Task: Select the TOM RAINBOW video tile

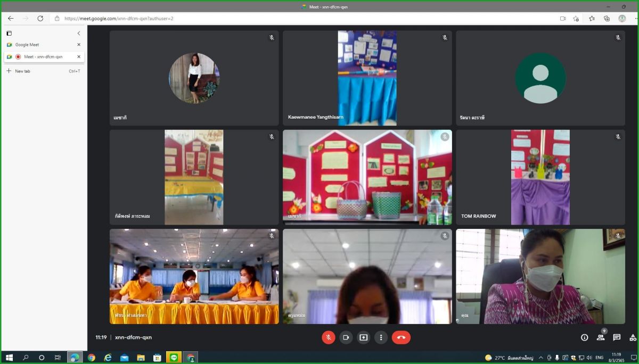Action: pos(540,177)
